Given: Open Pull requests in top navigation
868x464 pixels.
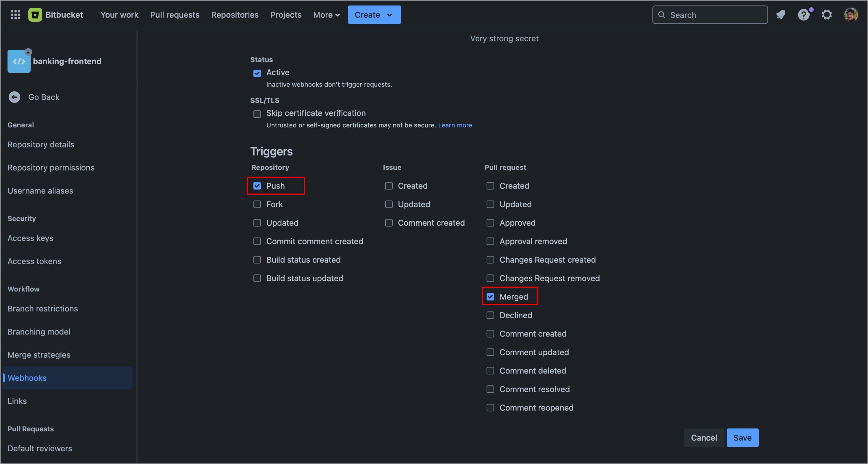Looking at the screenshot, I should [175, 15].
